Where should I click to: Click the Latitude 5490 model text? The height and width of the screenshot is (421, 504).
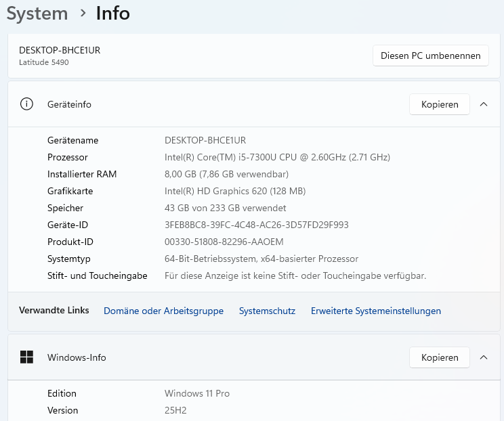44,62
